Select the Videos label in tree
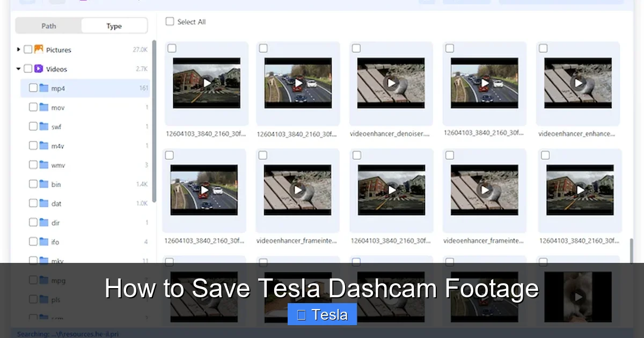The width and height of the screenshot is (644, 338). point(56,69)
